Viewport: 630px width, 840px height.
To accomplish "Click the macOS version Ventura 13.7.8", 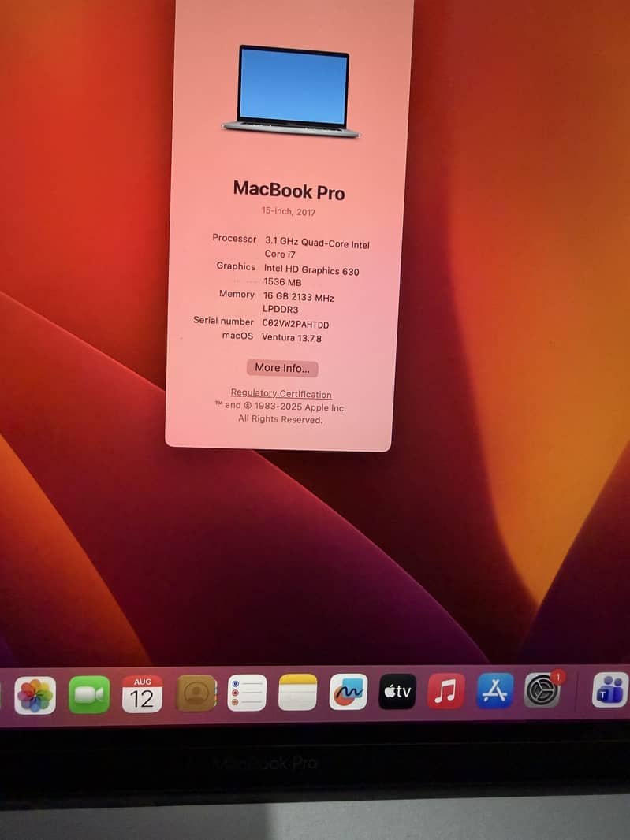I will tap(292, 337).
